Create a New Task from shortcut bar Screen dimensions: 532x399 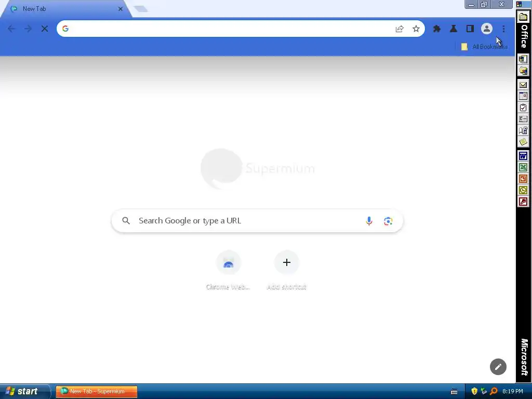coord(523,108)
